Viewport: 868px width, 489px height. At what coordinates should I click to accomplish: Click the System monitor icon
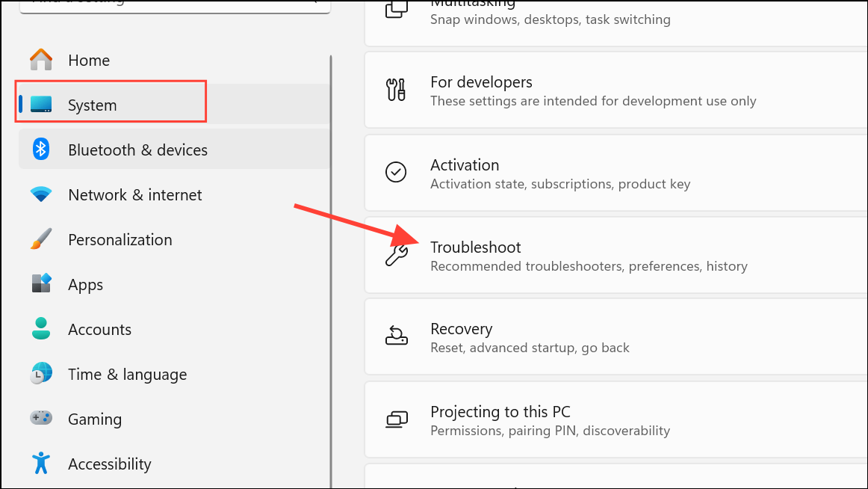pyautogui.click(x=41, y=105)
